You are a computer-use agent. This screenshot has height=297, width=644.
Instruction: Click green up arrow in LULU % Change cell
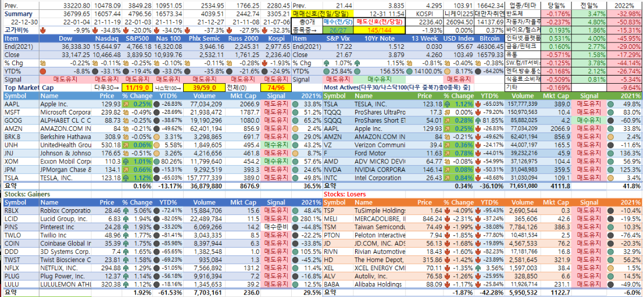point(125,285)
